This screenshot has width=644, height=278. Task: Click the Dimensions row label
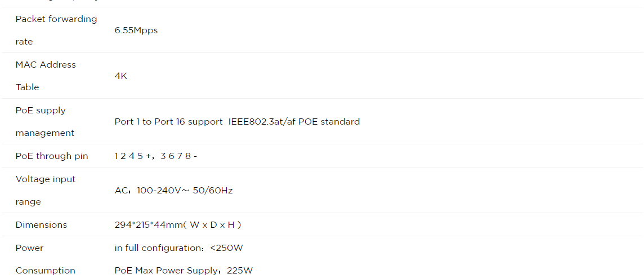[41, 225]
